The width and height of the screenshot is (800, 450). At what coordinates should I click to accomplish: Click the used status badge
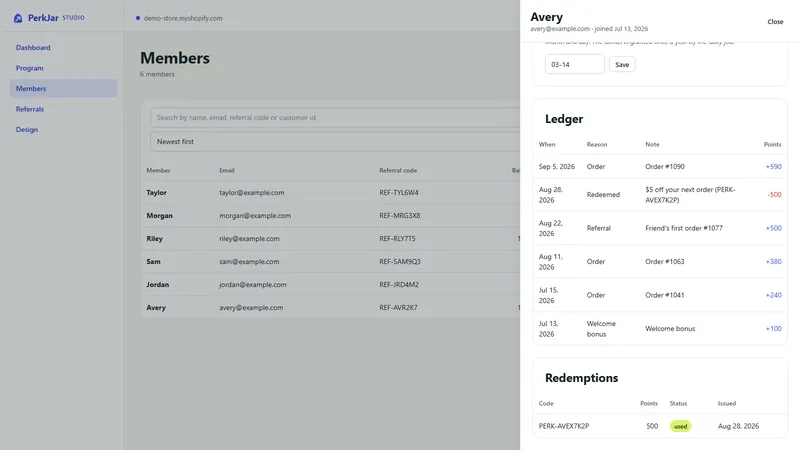(681, 426)
